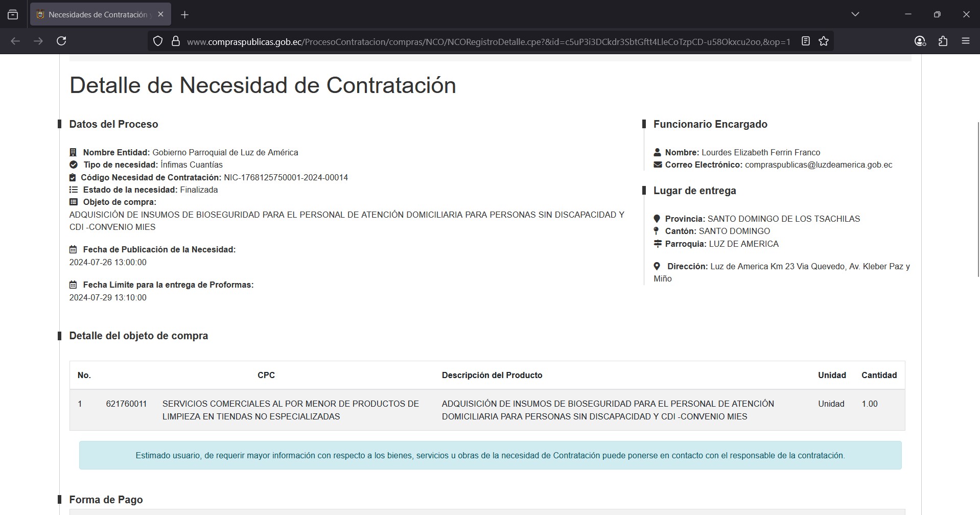This screenshot has width=980, height=515.
Task: Click the CPC code 621760011
Action: tap(126, 404)
